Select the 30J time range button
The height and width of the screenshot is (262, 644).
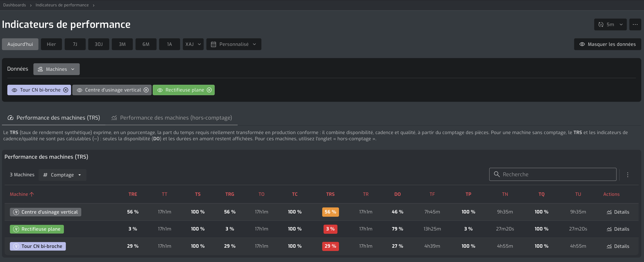pyautogui.click(x=98, y=44)
